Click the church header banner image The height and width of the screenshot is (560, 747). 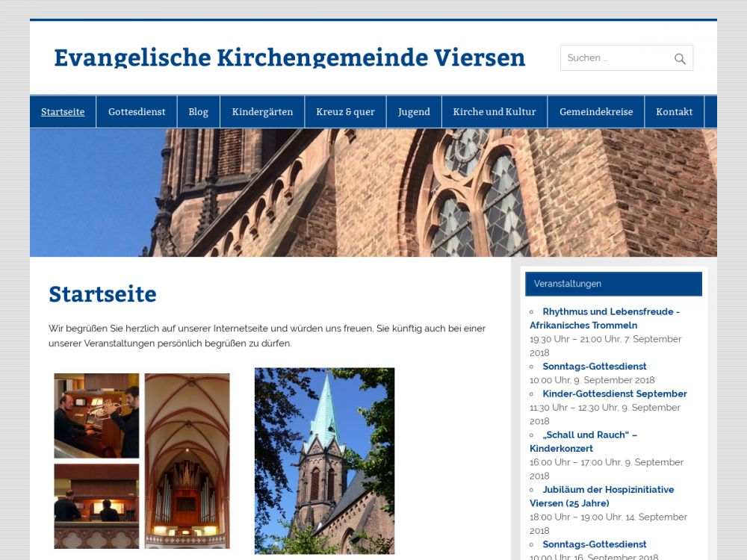[373, 193]
